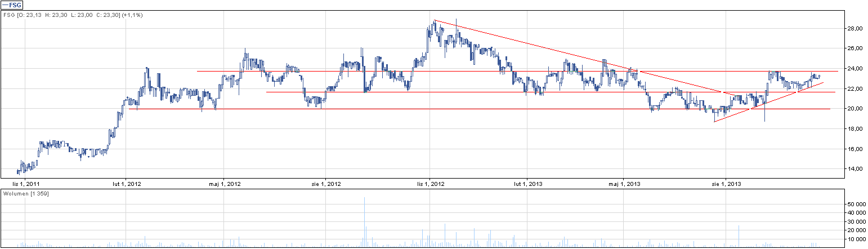Click the 50 000 volume axis value
This screenshot has height=249, width=868.
coord(856,204)
